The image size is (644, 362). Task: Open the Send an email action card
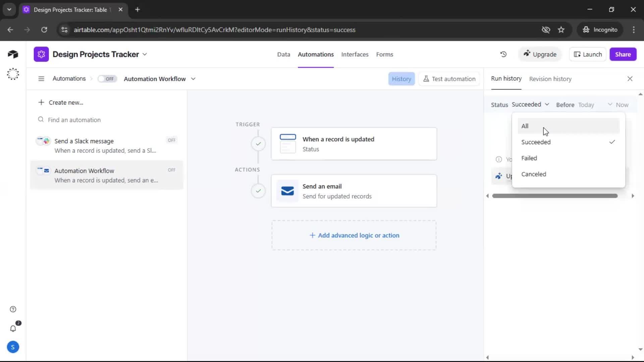354,191
